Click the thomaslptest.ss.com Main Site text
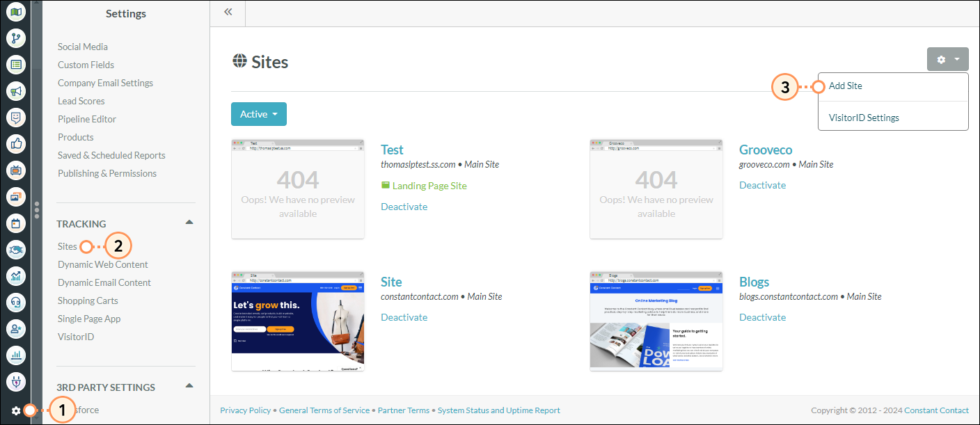This screenshot has height=425, width=980. point(440,165)
